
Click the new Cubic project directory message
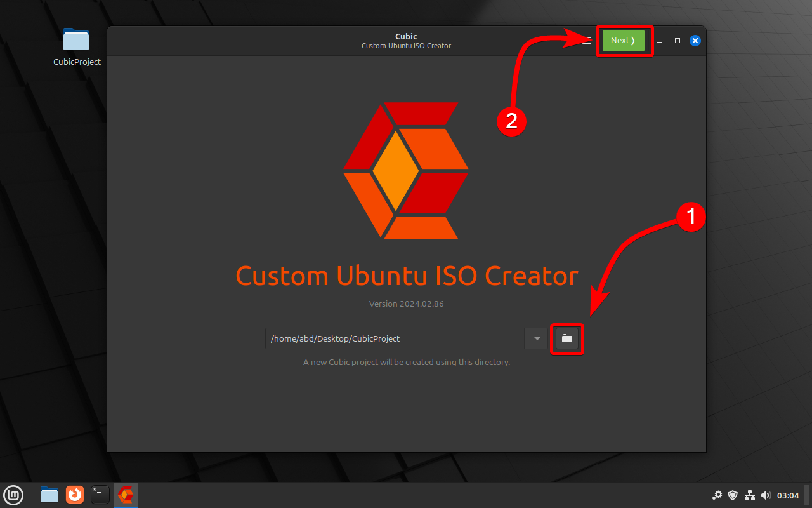407,363
